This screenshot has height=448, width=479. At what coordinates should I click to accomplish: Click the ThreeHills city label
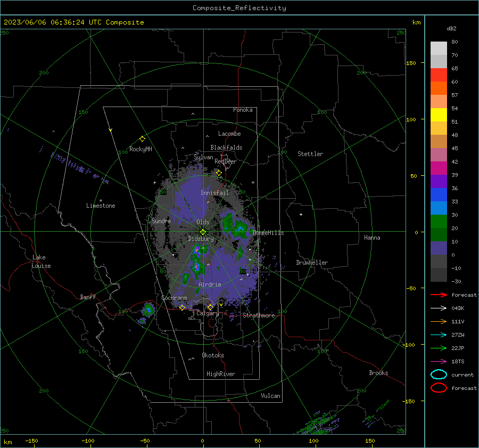tap(268, 233)
